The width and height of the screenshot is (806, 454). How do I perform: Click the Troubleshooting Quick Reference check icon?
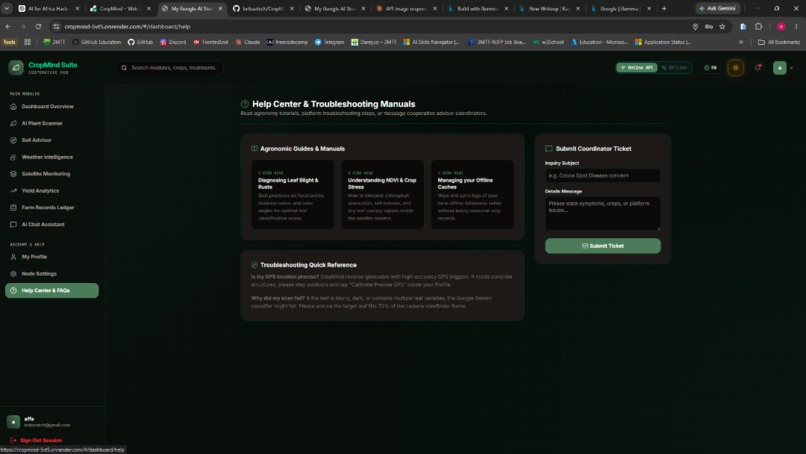[x=254, y=265]
